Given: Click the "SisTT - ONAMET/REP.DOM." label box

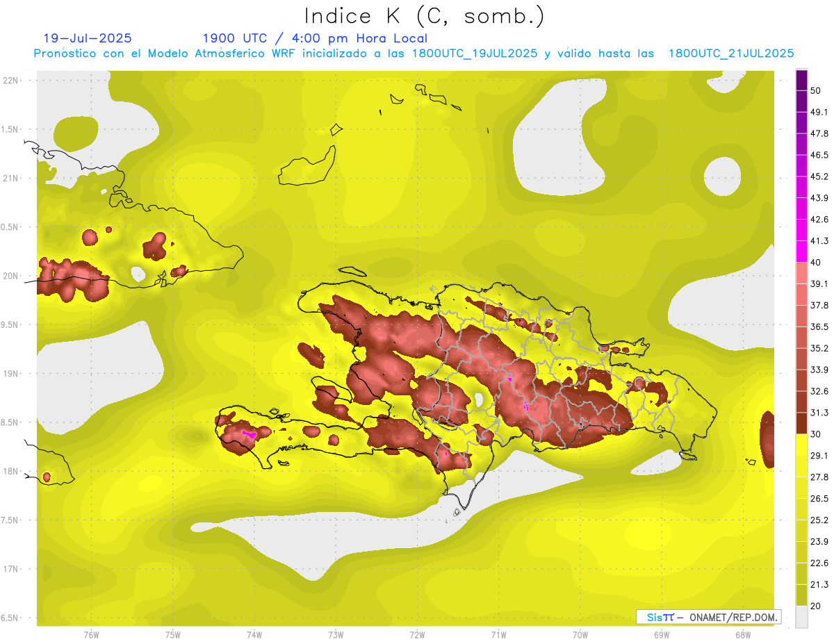Looking at the screenshot, I should tap(708, 617).
